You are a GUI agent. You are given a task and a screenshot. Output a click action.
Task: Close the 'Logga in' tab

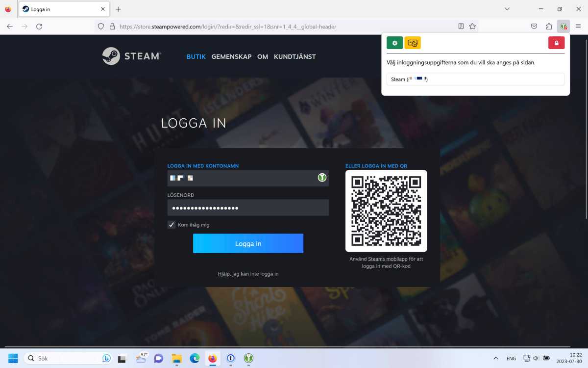[x=103, y=9]
